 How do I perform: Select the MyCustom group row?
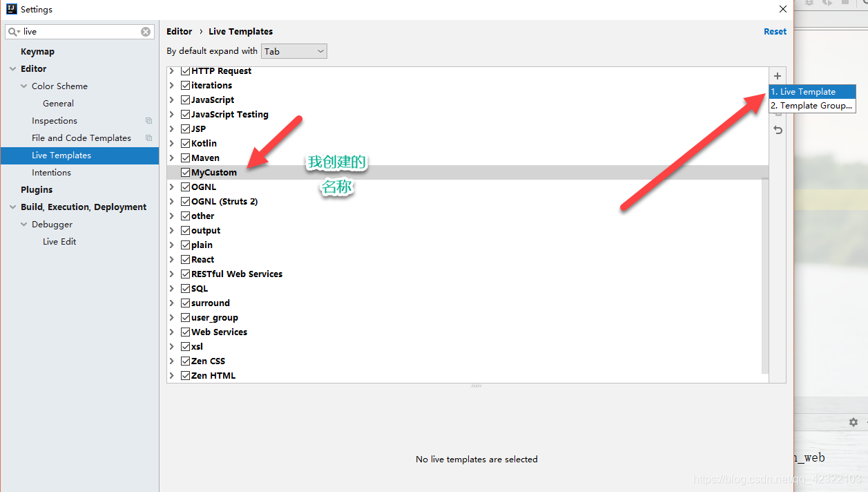tap(467, 172)
